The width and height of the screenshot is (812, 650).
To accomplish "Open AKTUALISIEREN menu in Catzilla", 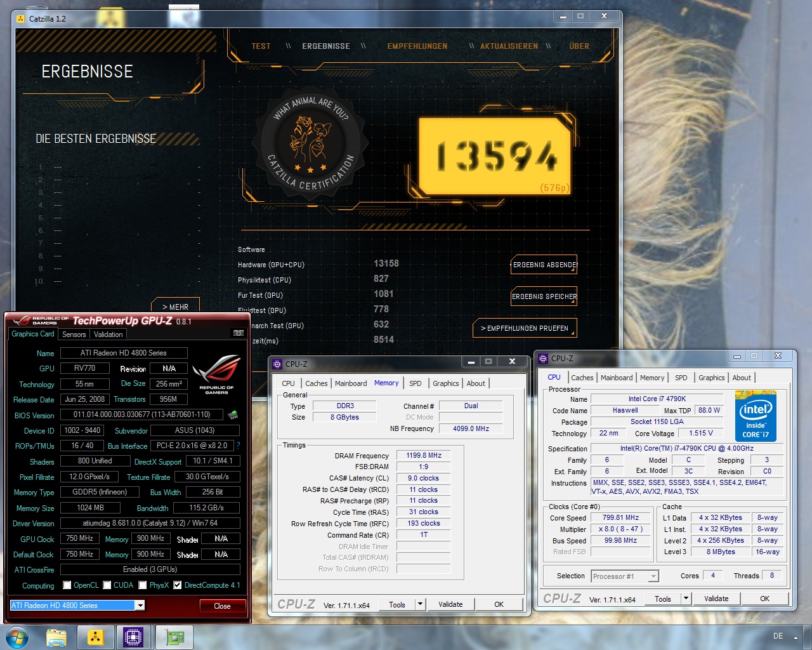I will click(x=509, y=46).
